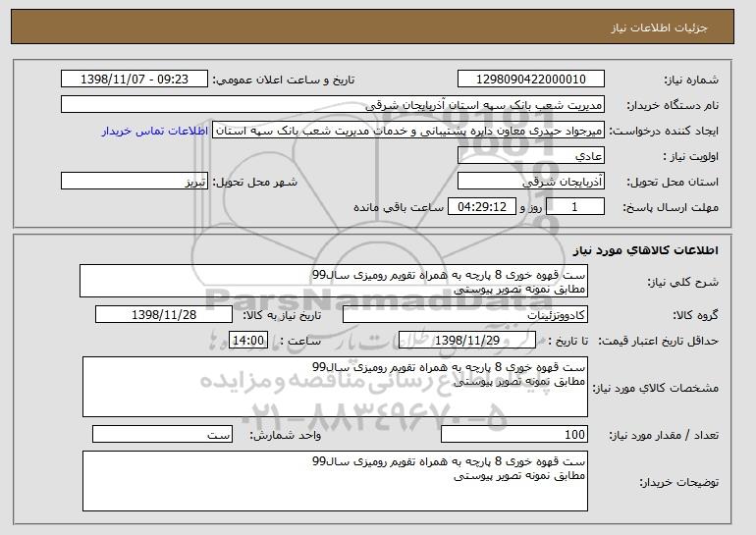
Task: Click the حداقل تاریخ اعتبار قیمت label
Action: click(x=658, y=342)
